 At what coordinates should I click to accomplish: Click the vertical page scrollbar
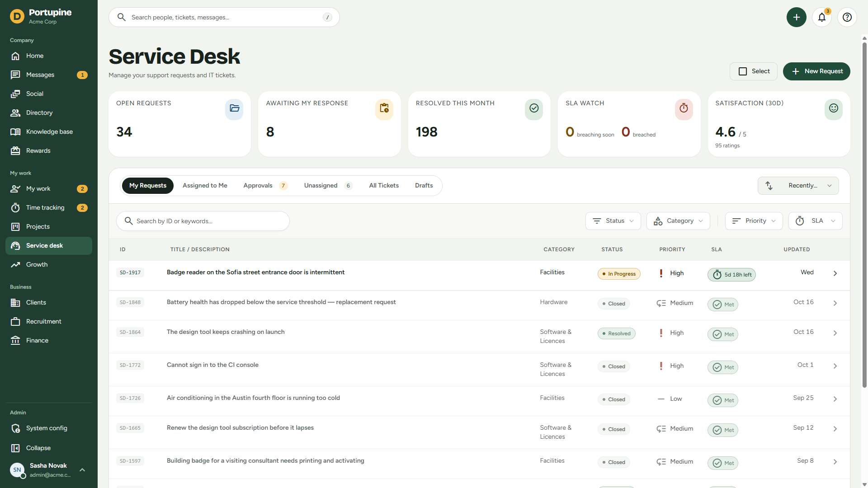point(864,215)
